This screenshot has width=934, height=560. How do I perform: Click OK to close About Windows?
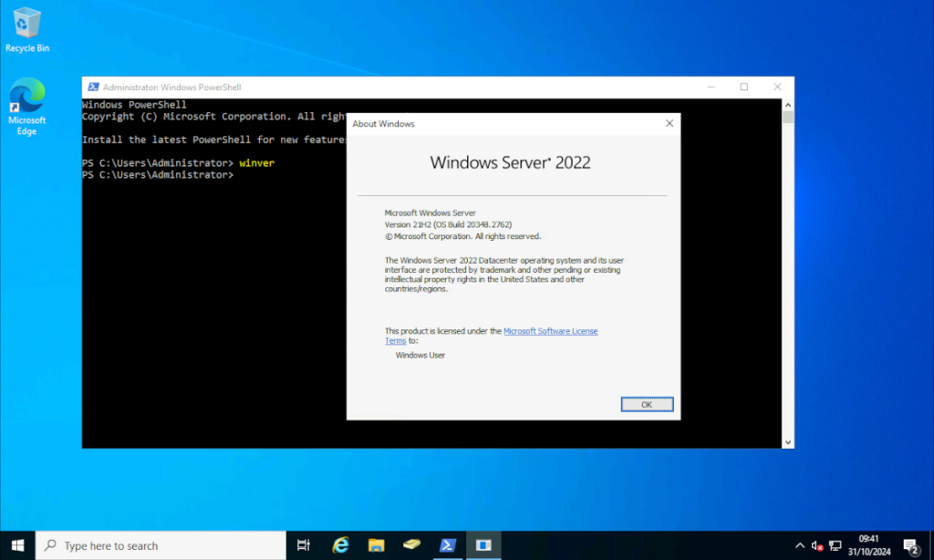coord(647,404)
